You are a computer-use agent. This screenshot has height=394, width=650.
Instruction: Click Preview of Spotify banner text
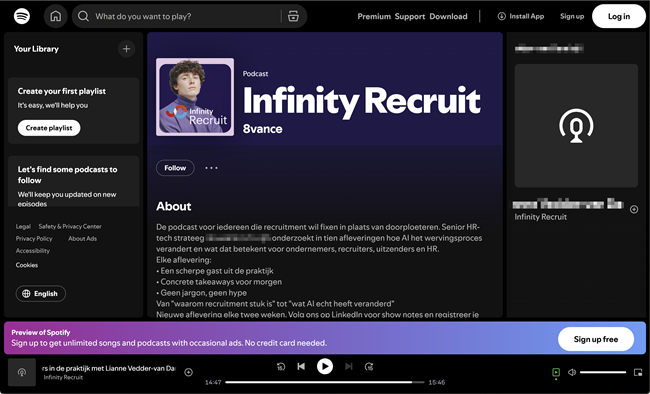coord(41,332)
